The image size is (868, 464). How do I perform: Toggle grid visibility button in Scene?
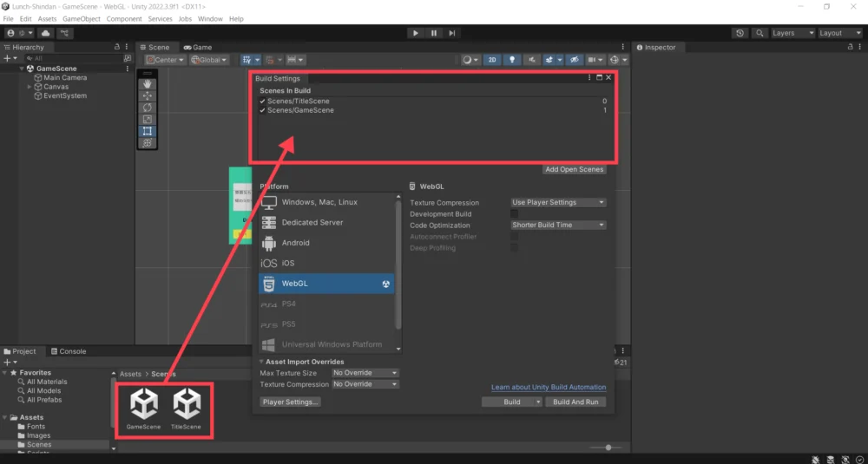(247, 60)
